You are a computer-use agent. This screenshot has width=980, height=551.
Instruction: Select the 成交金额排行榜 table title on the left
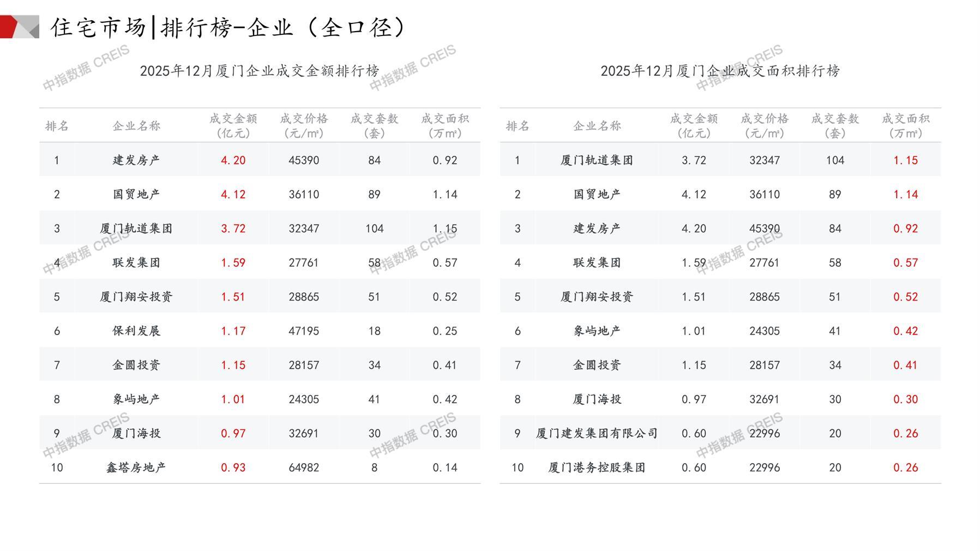[260, 71]
